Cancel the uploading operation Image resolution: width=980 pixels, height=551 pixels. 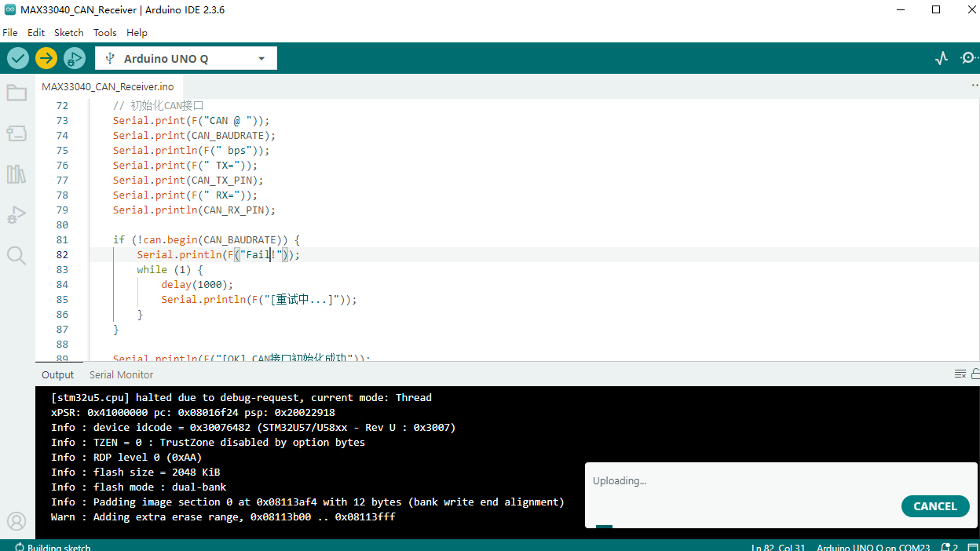coord(935,506)
